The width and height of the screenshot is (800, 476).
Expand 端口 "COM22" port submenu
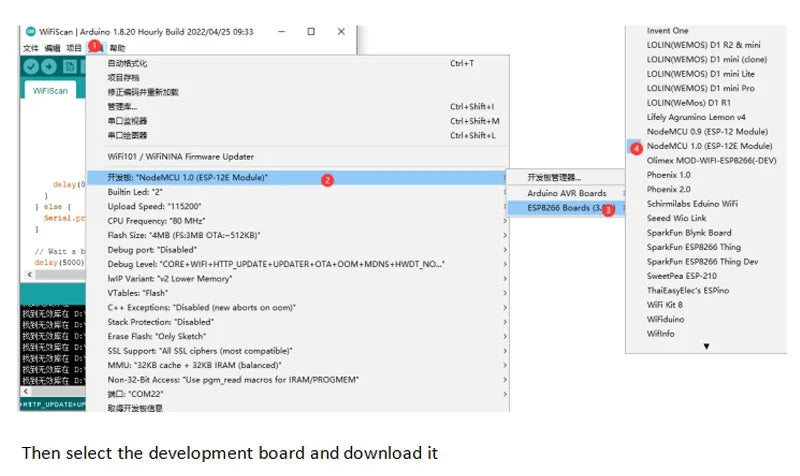[297, 394]
